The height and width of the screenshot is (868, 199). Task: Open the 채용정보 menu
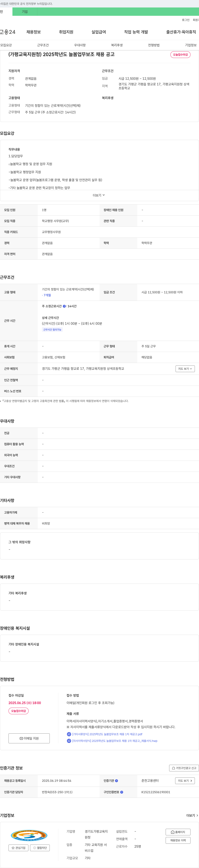click(34, 32)
